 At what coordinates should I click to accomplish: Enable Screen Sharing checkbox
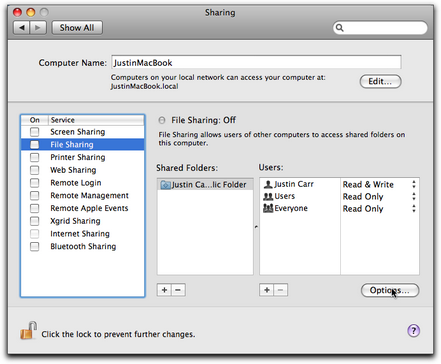coord(34,132)
